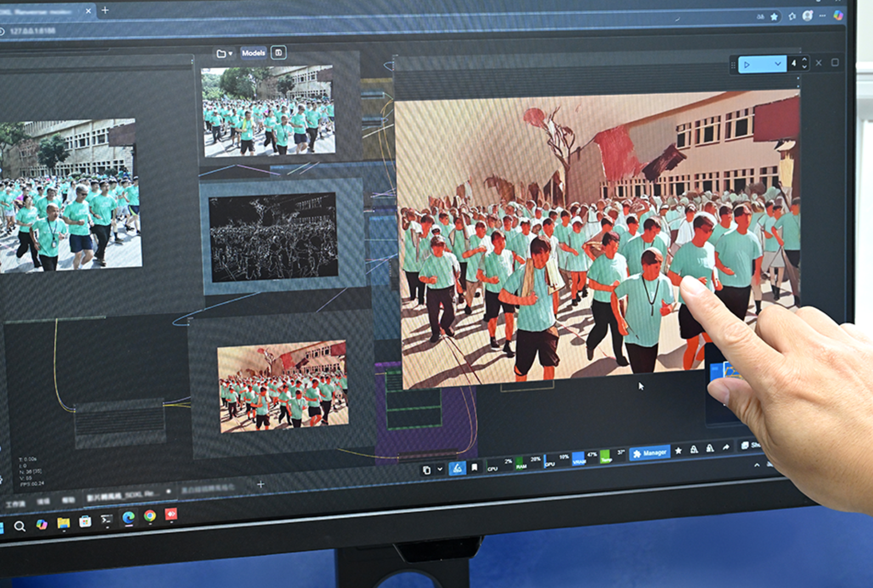The width and height of the screenshot is (873, 588).
Task: Click the VRAM 47% usage monitor
Action: tap(585, 458)
